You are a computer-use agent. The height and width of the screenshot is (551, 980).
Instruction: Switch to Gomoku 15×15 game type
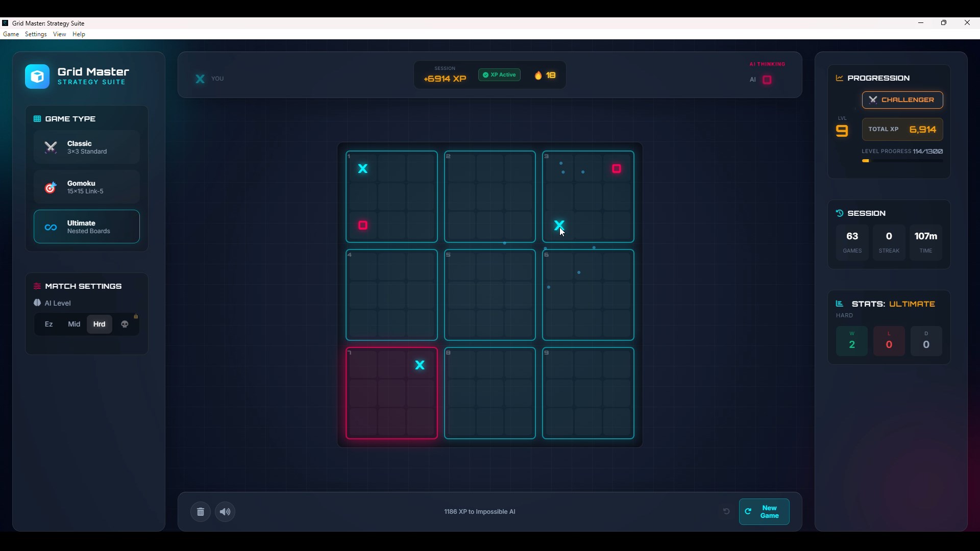coord(87,187)
